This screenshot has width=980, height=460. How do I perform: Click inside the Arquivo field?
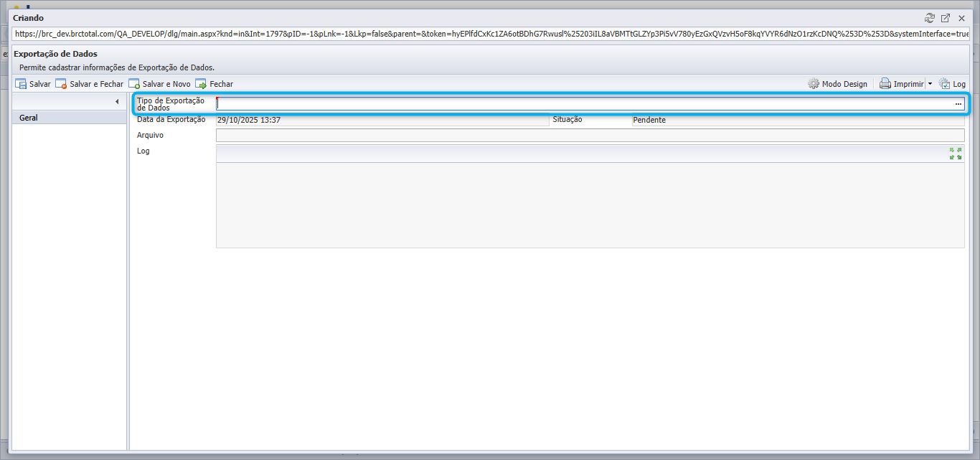[x=590, y=136]
